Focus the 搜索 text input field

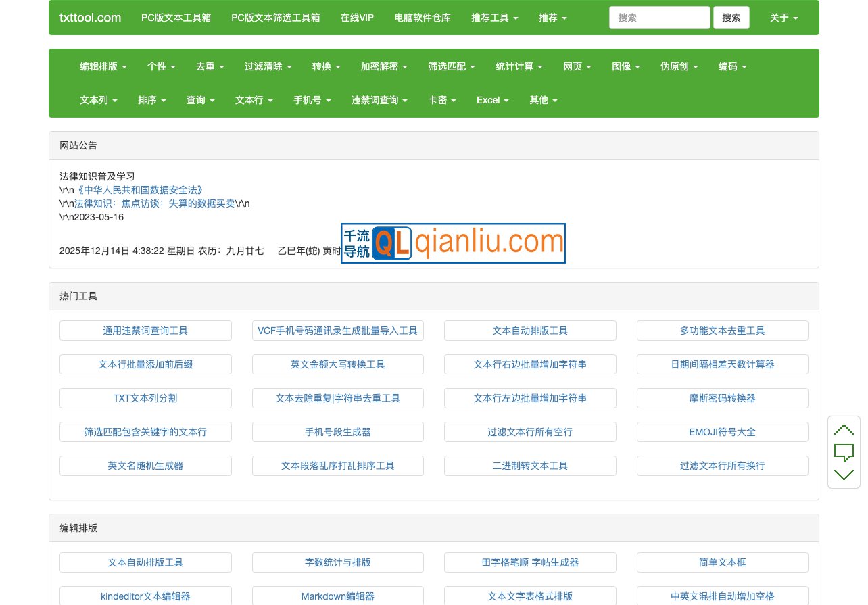coord(659,18)
